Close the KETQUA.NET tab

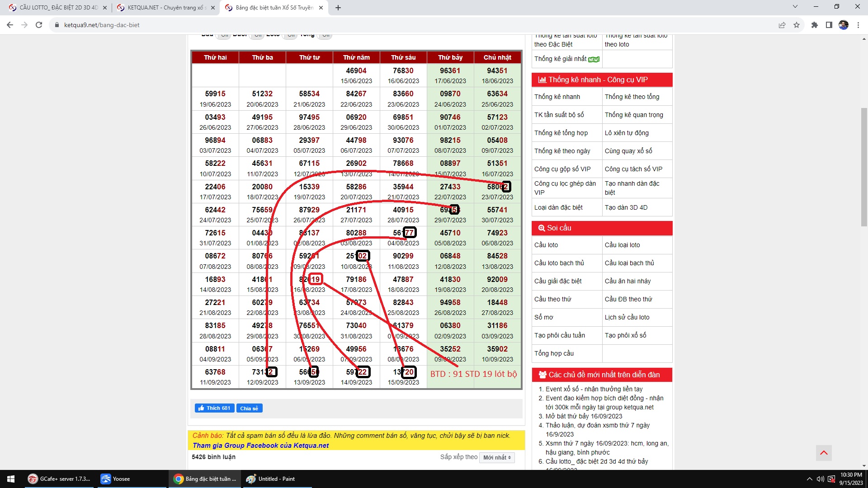(x=213, y=8)
